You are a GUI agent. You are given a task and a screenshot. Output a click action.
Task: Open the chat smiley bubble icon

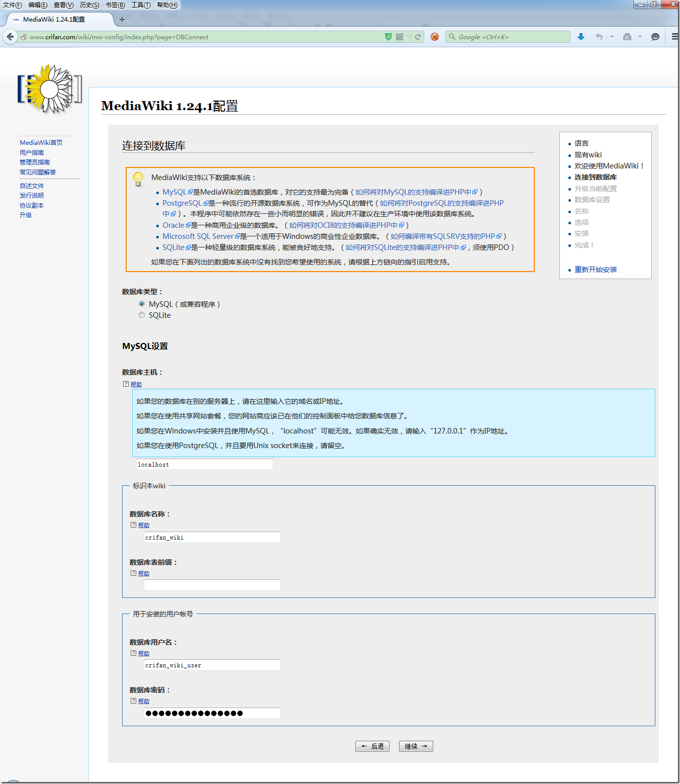(655, 37)
